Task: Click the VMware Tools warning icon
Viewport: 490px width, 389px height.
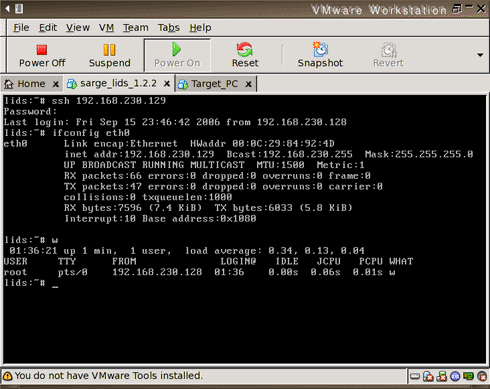Action: point(7,376)
